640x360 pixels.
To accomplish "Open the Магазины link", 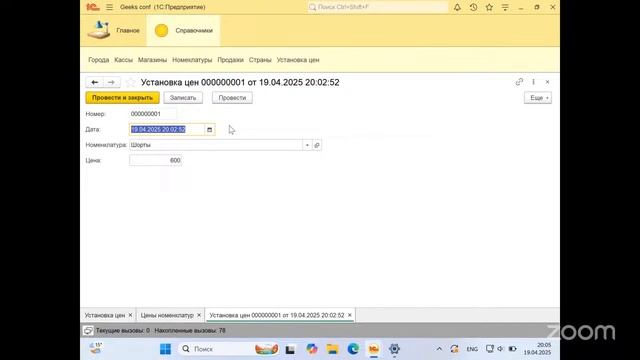I will 152,60.
